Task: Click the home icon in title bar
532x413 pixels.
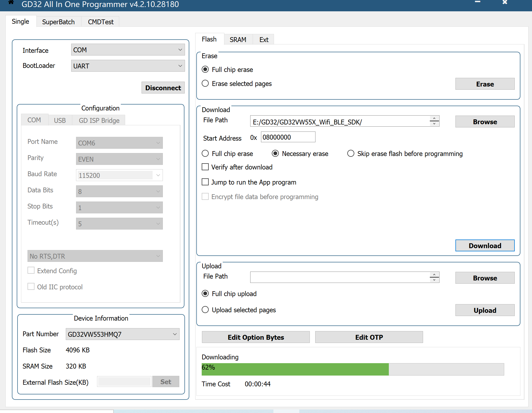Action: click(11, 2)
